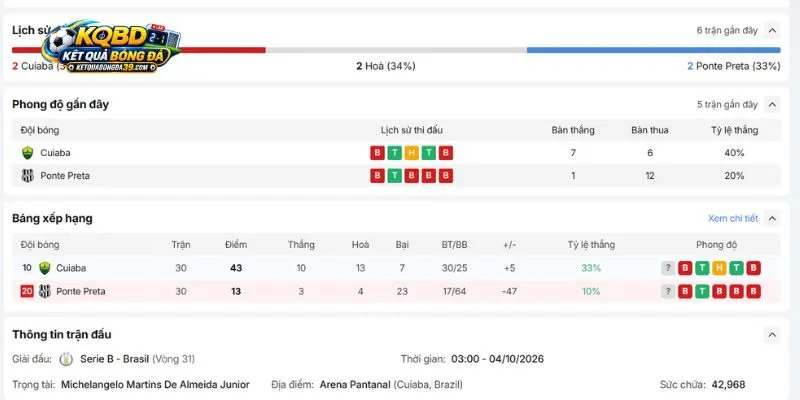
Task: Collapse the Bảng xếp hạng section
Action: tap(772, 218)
